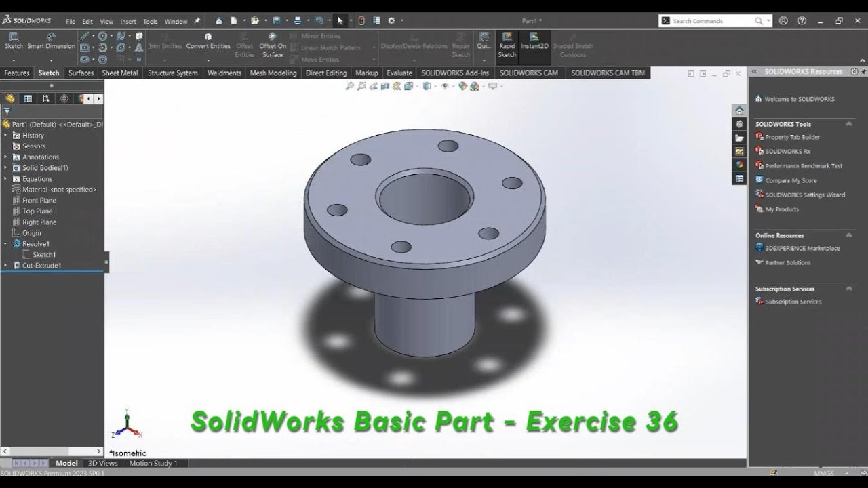Collapse the Revolve1 feature
This screenshot has width=868, height=488.
click(x=5, y=244)
